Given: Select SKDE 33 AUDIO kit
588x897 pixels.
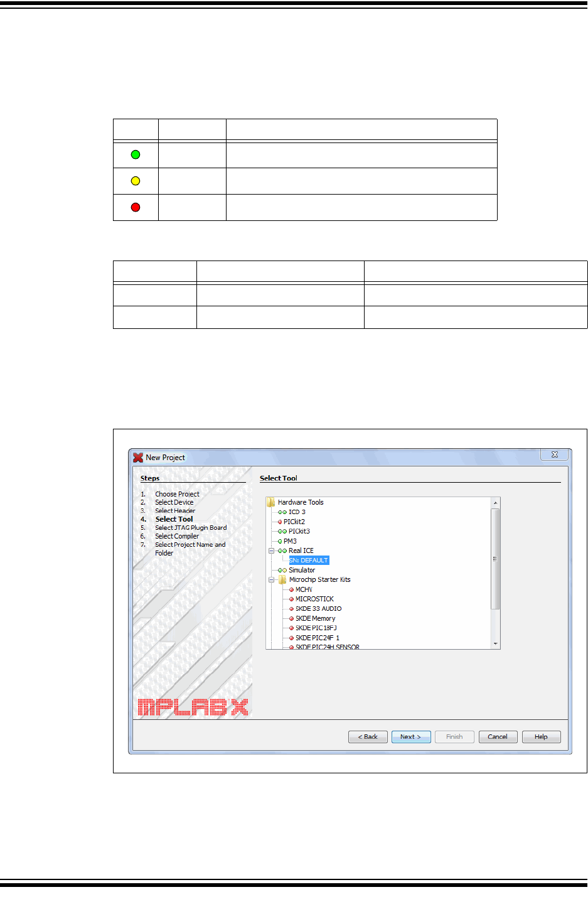Looking at the screenshot, I should [319, 609].
